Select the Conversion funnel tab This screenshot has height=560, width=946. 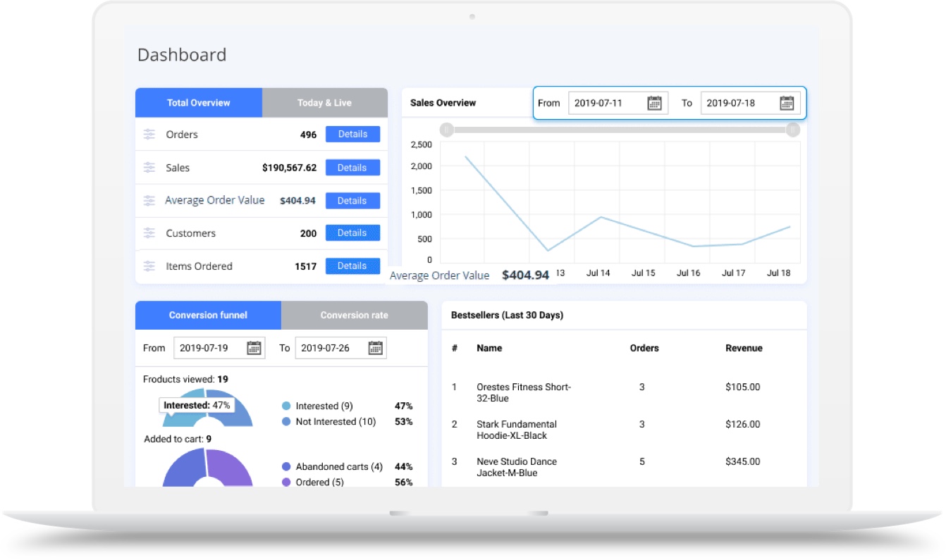(x=208, y=316)
